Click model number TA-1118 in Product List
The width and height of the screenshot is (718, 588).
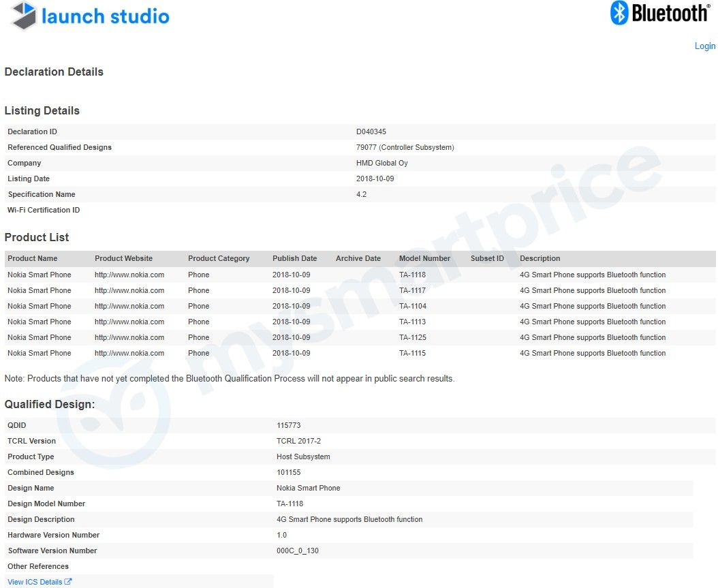(x=412, y=275)
